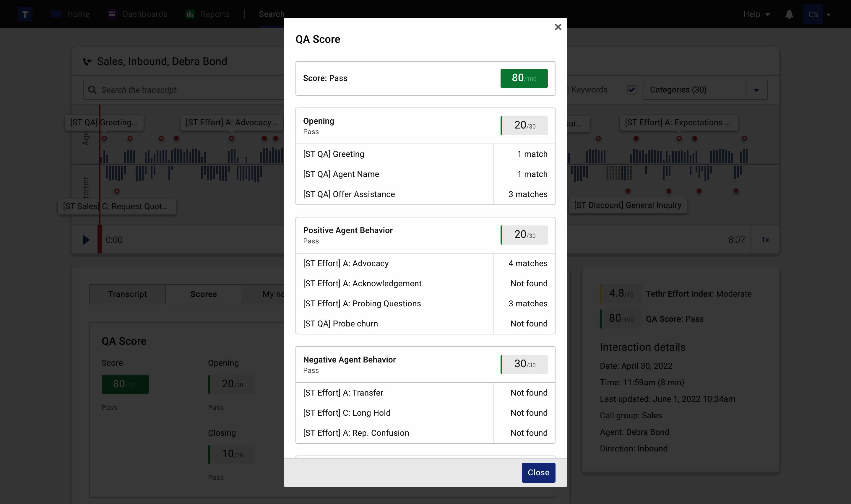Open the Home section

78,14
